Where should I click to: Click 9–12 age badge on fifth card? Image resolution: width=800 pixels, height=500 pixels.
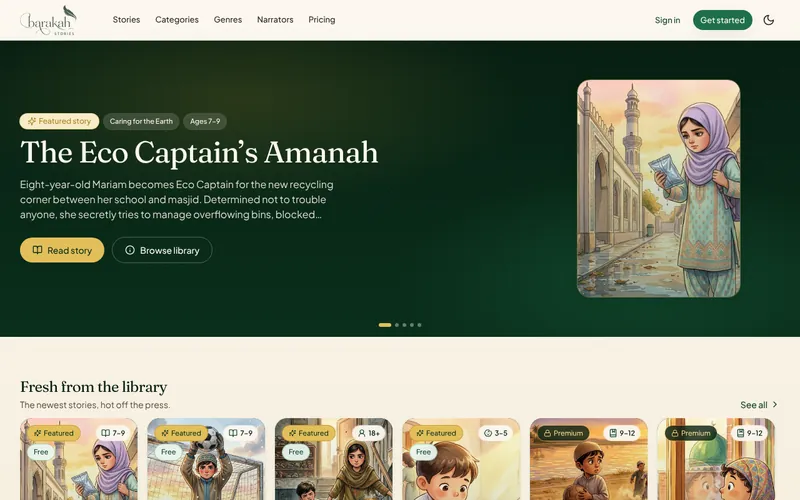(x=622, y=433)
